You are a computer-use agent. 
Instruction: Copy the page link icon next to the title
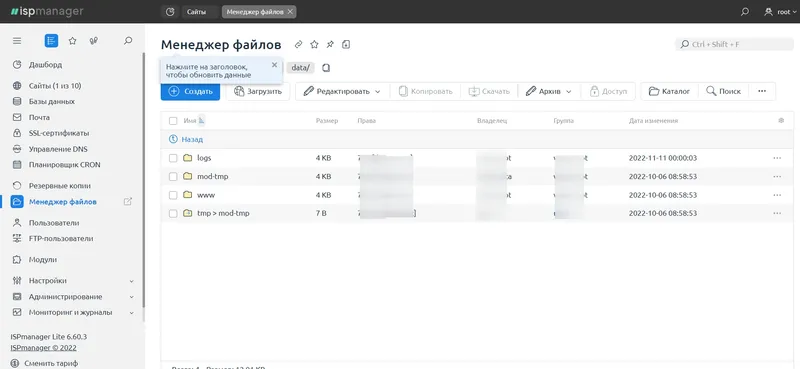[298, 44]
